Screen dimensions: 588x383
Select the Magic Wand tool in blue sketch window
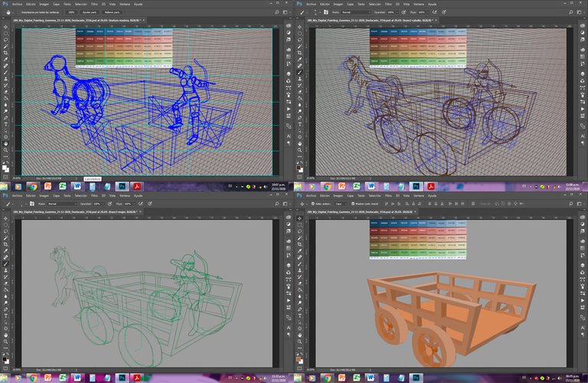pos(5,47)
